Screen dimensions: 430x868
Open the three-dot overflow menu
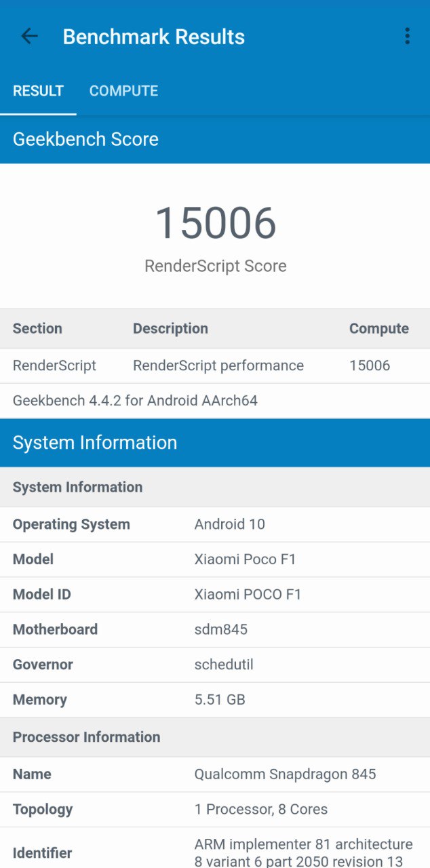(407, 37)
